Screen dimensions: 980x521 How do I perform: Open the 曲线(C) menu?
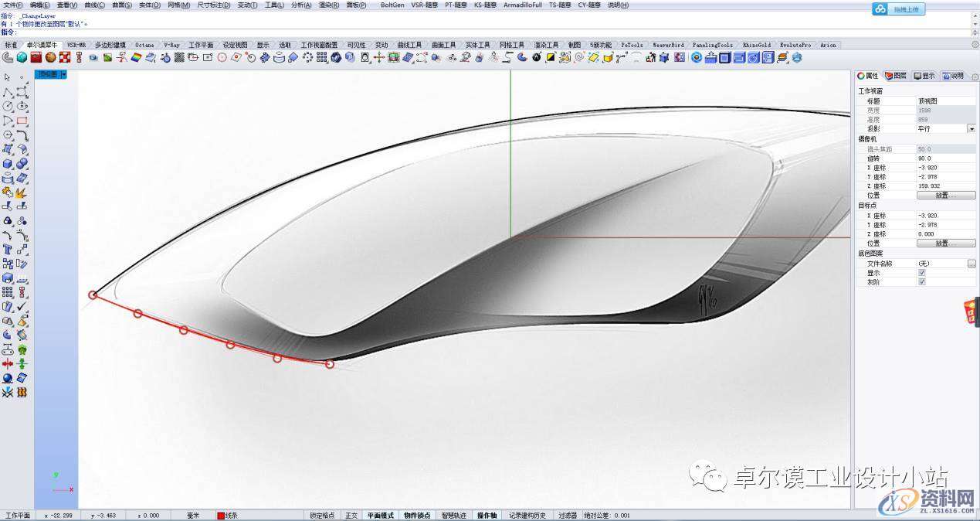coord(97,5)
